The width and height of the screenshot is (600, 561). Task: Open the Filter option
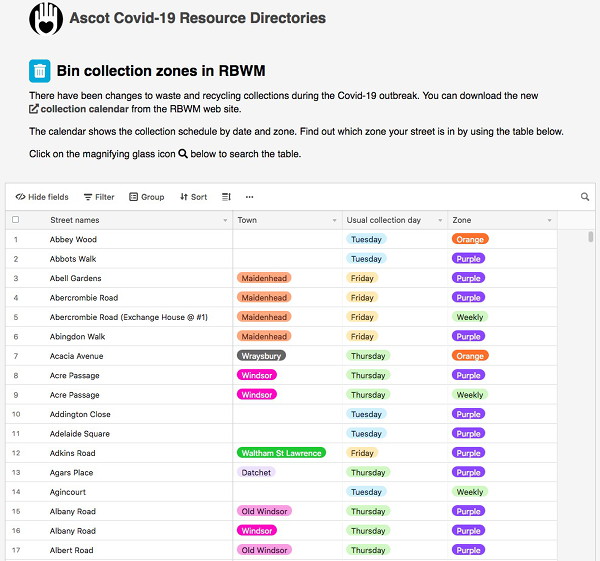[x=99, y=197]
